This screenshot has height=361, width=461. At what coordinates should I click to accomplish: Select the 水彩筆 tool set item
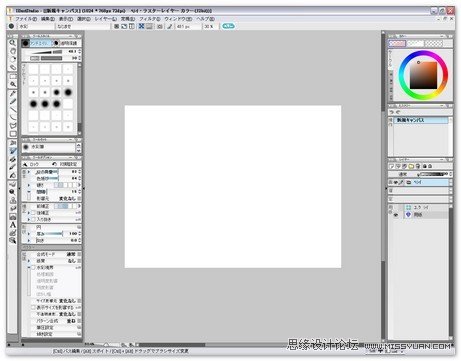(49, 147)
